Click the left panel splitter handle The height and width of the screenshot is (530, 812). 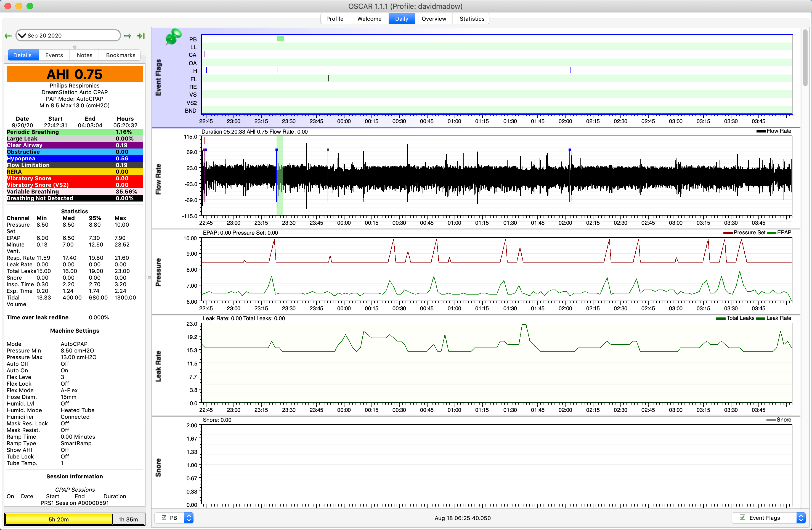pos(149,277)
